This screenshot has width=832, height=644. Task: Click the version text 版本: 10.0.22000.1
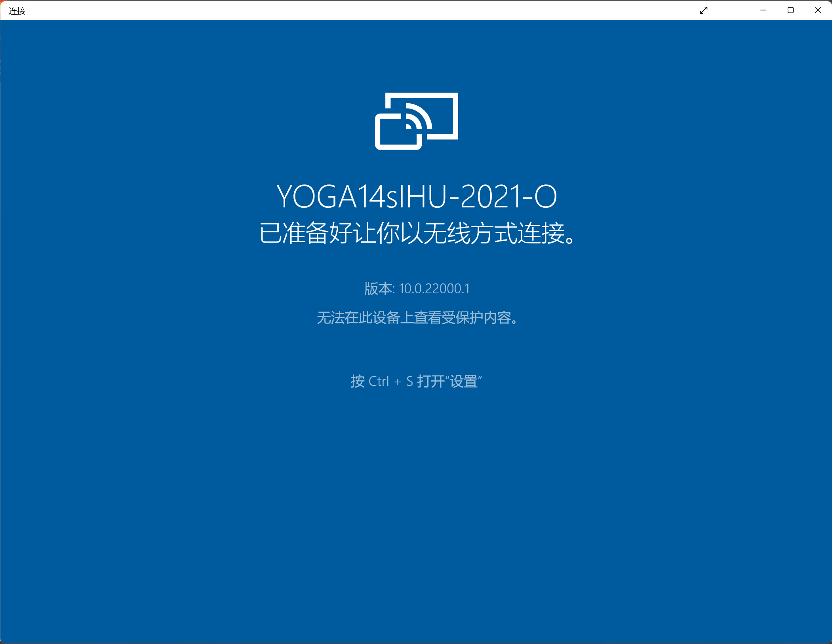coord(417,289)
